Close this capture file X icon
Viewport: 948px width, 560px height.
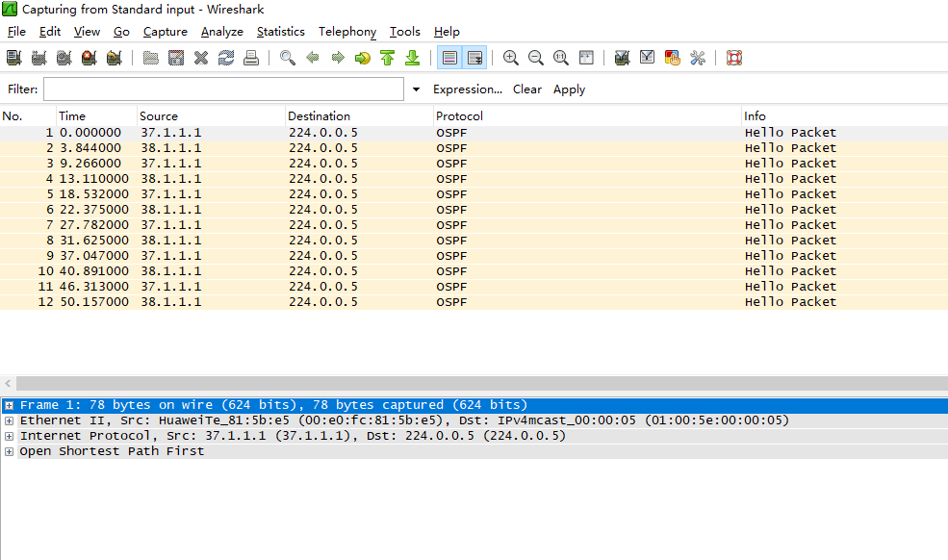(201, 58)
